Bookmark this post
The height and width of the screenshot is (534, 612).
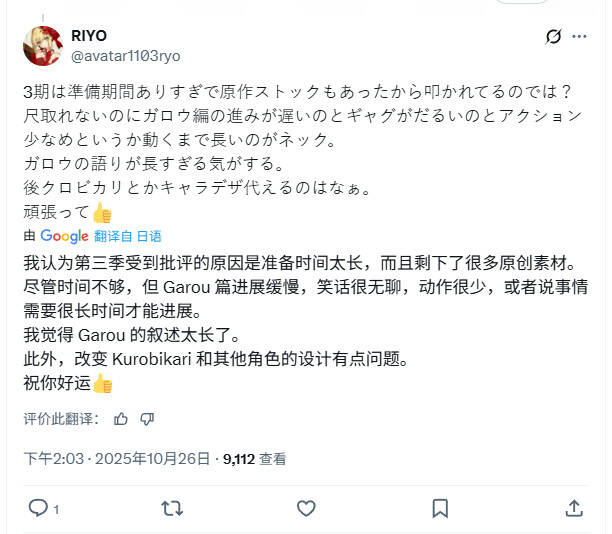pyautogui.click(x=440, y=508)
